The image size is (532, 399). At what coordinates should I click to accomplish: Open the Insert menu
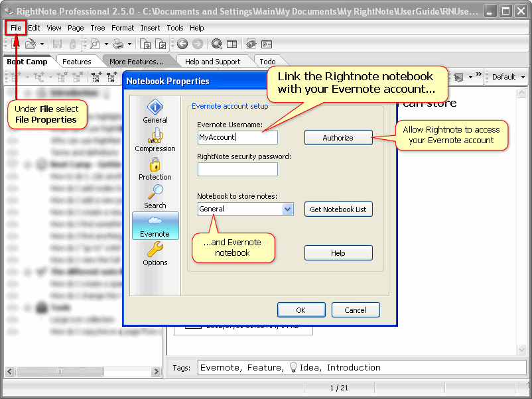tap(151, 28)
